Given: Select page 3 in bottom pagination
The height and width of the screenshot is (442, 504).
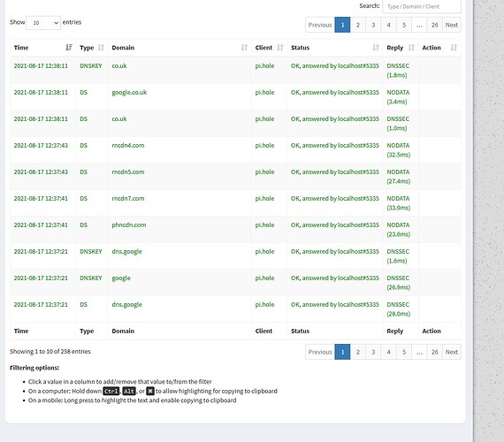Looking at the screenshot, I should click(x=373, y=352).
